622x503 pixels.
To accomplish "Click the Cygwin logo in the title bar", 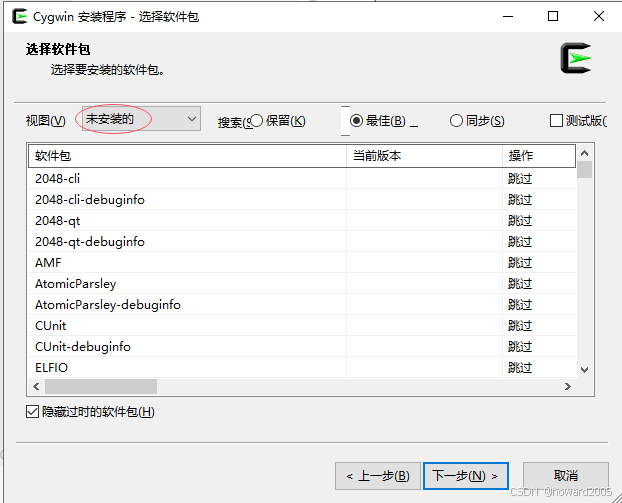I will point(19,17).
